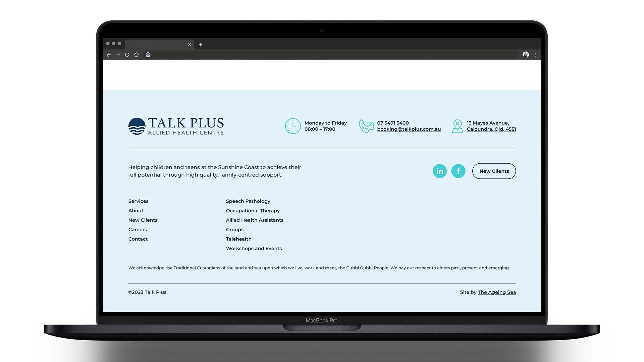Click the browser back navigation arrow
The height and width of the screenshot is (362, 644).
point(109,54)
